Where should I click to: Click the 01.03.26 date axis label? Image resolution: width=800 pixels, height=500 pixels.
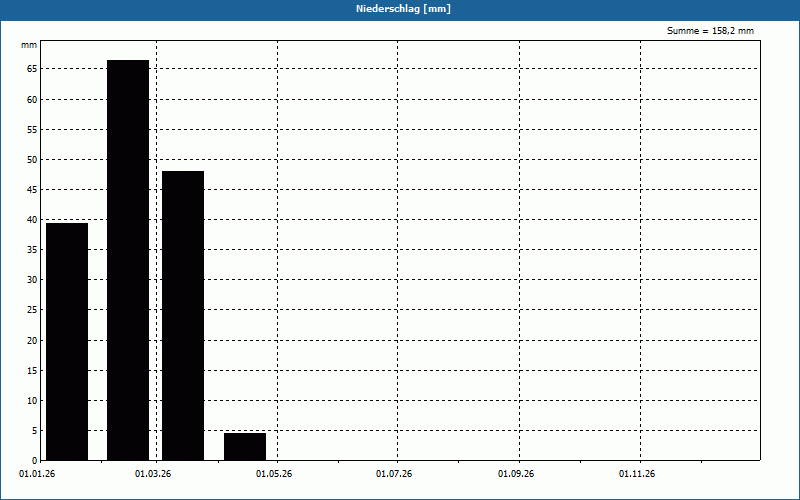[x=153, y=474]
